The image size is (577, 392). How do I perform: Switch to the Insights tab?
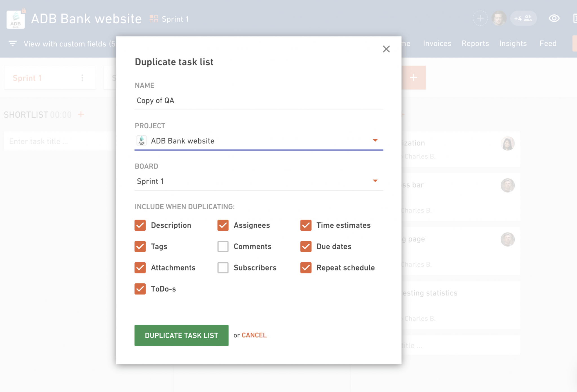[513, 44]
